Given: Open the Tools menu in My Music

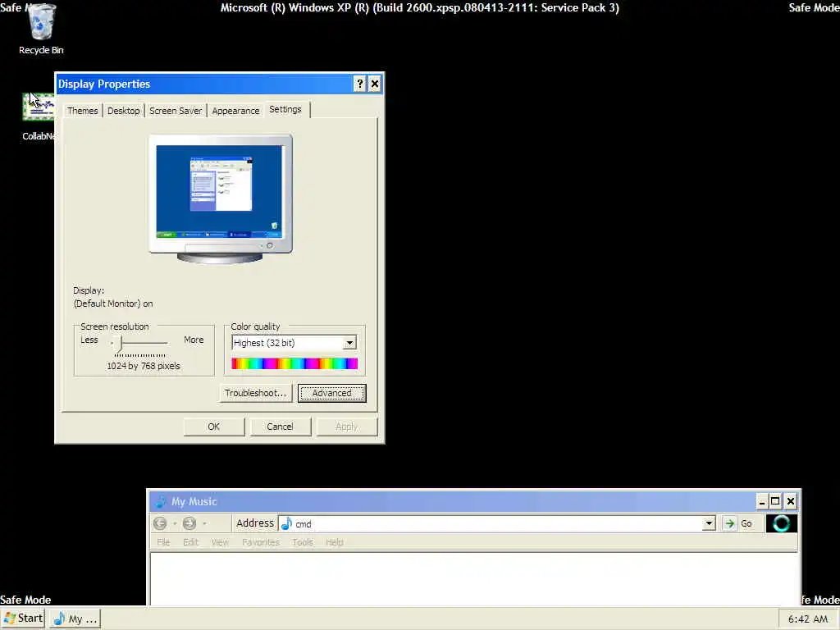Looking at the screenshot, I should [x=303, y=542].
